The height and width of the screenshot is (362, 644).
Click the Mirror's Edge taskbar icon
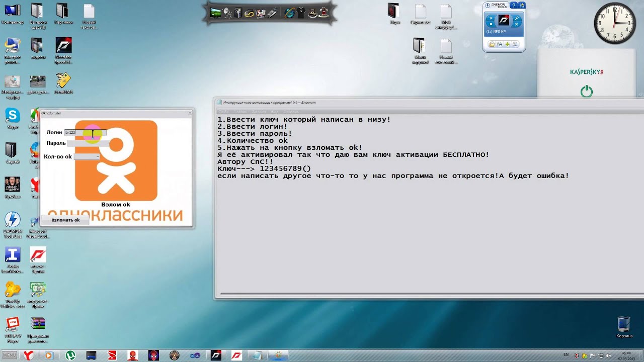[x=112, y=355]
